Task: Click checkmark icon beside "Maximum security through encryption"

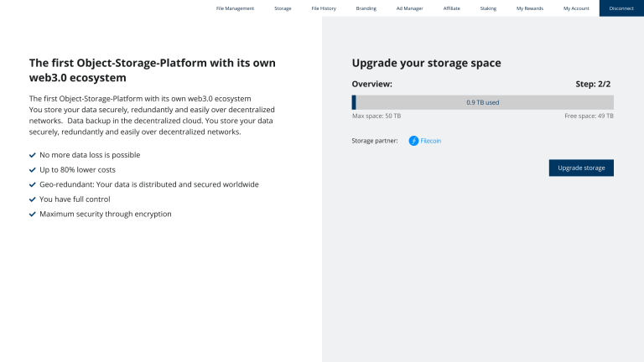Action: click(33, 215)
